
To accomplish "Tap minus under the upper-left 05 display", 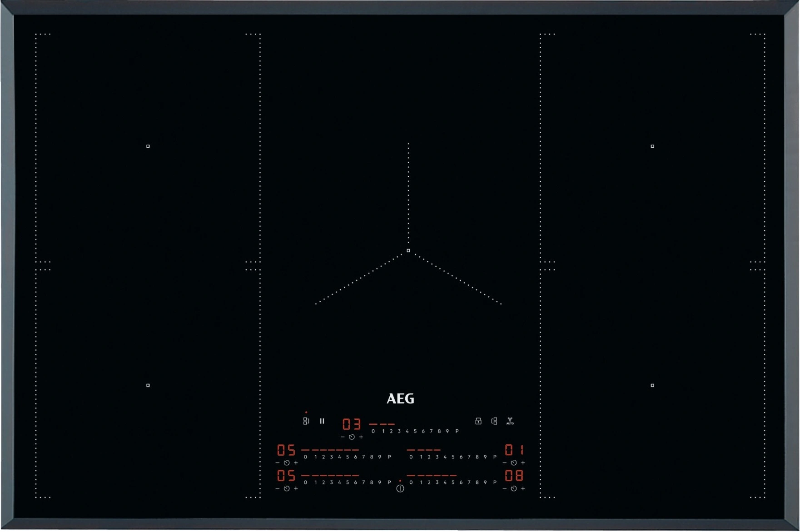I will [x=278, y=463].
